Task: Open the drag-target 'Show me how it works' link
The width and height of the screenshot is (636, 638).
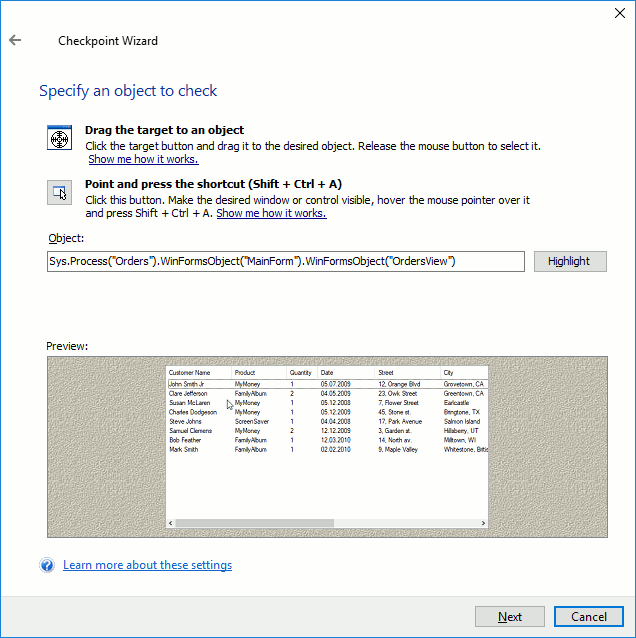Action: pos(143,159)
